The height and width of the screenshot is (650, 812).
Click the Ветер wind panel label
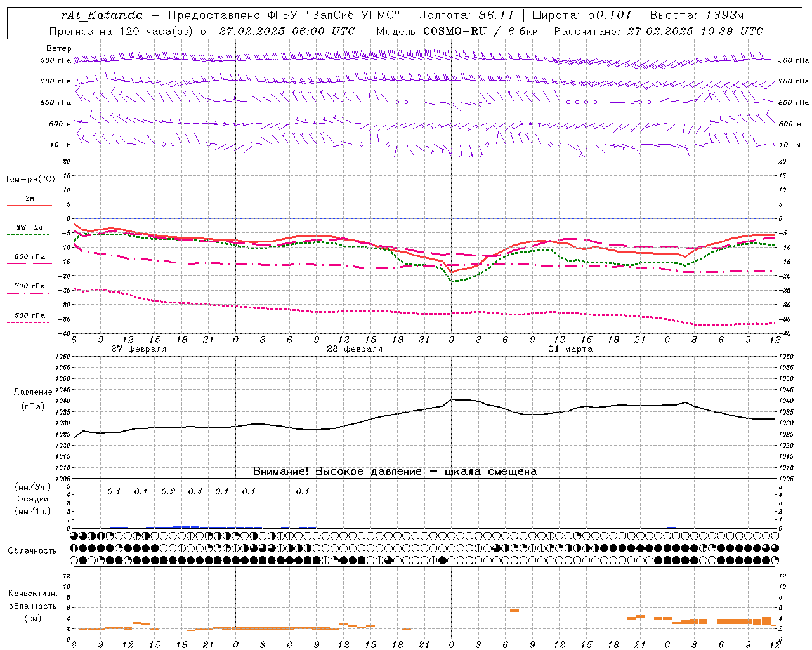coord(59,48)
